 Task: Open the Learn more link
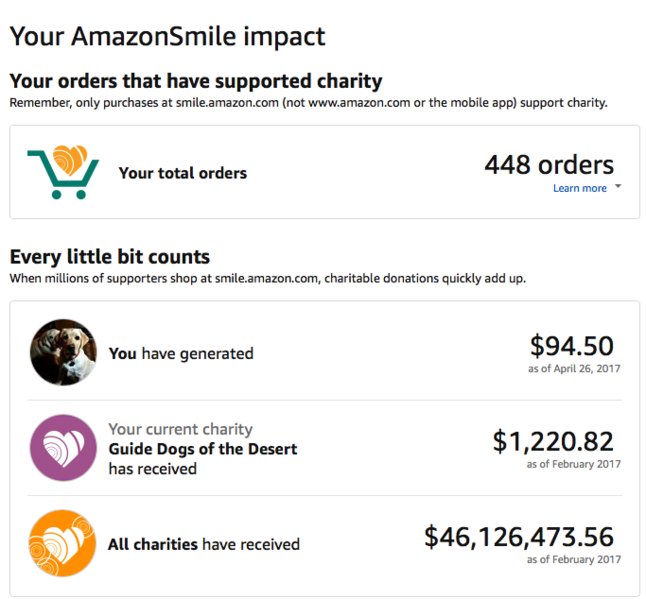click(x=580, y=188)
